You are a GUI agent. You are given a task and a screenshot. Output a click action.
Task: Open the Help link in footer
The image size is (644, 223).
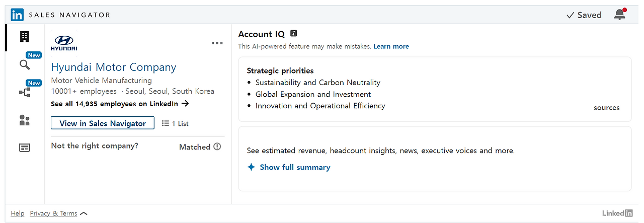pyautogui.click(x=18, y=213)
